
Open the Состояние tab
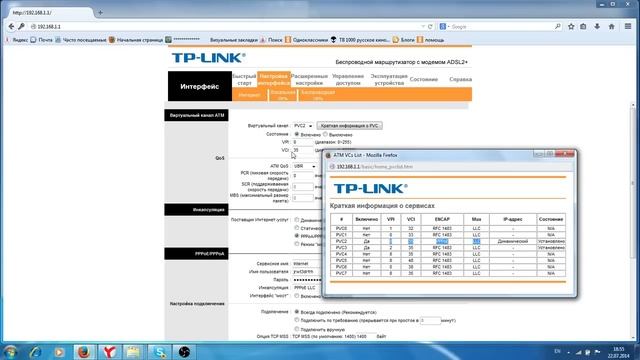point(424,80)
